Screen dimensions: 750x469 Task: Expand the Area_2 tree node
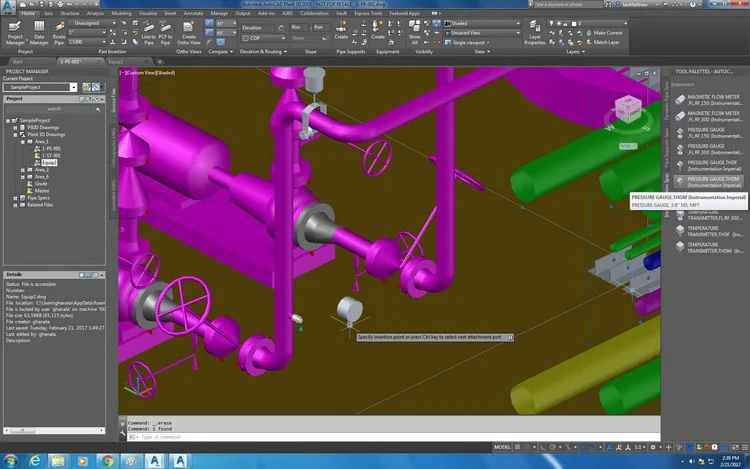pyautogui.click(x=22, y=170)
